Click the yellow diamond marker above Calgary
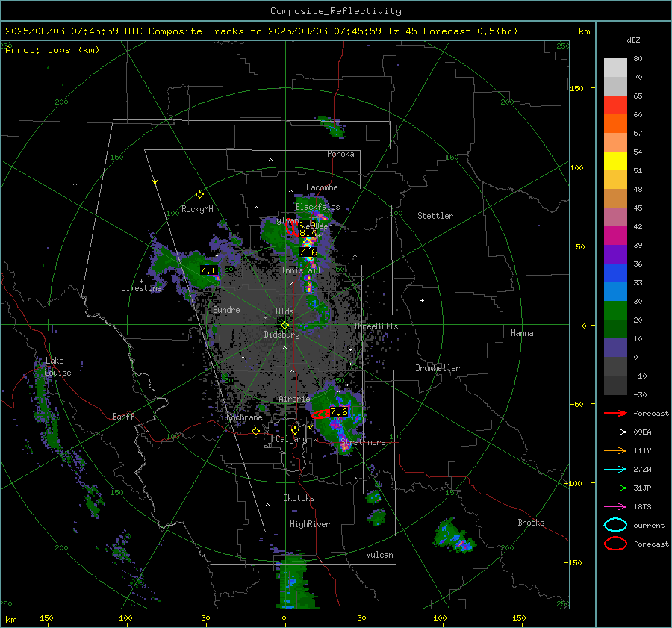The image size is (672, 628). pyautogui.click(x=295, y=430)
